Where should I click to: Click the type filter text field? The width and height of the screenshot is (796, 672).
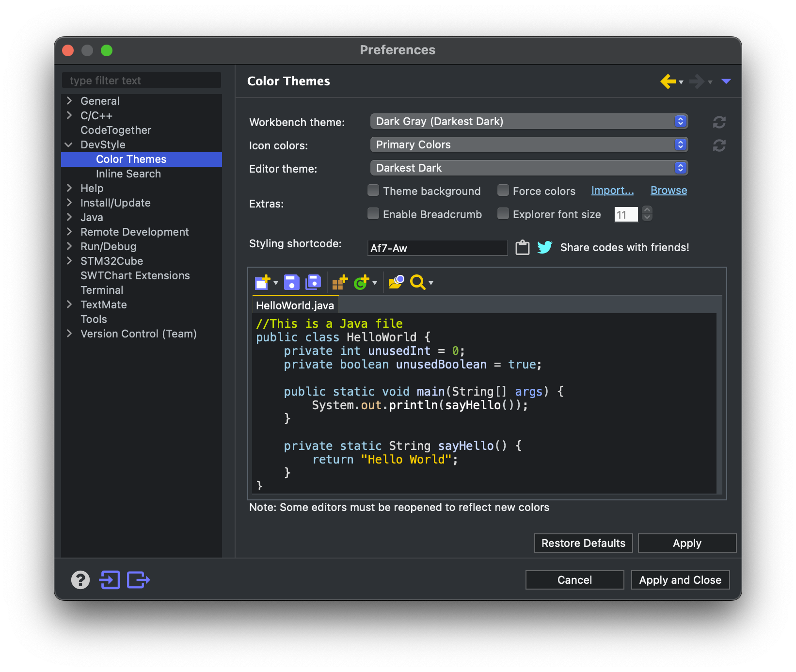point(142,80)
